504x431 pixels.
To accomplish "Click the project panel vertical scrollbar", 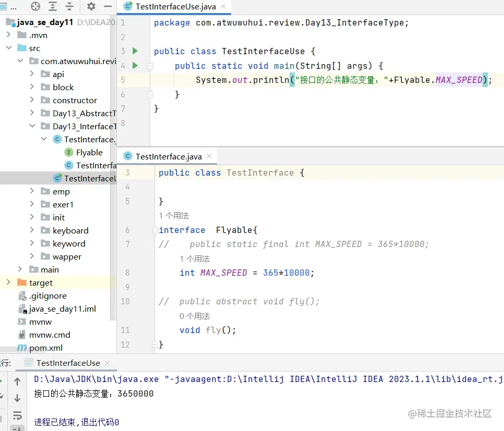I will (x=113, y=167).
